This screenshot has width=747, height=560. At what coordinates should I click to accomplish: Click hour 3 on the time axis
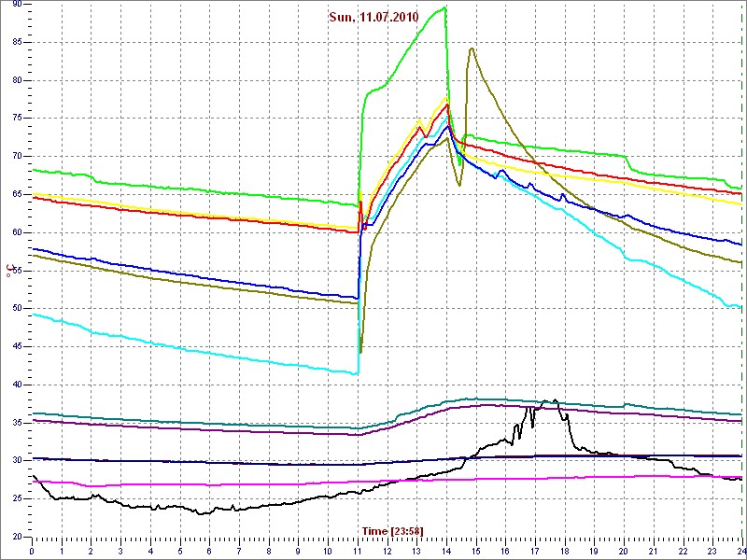point(120,551)
